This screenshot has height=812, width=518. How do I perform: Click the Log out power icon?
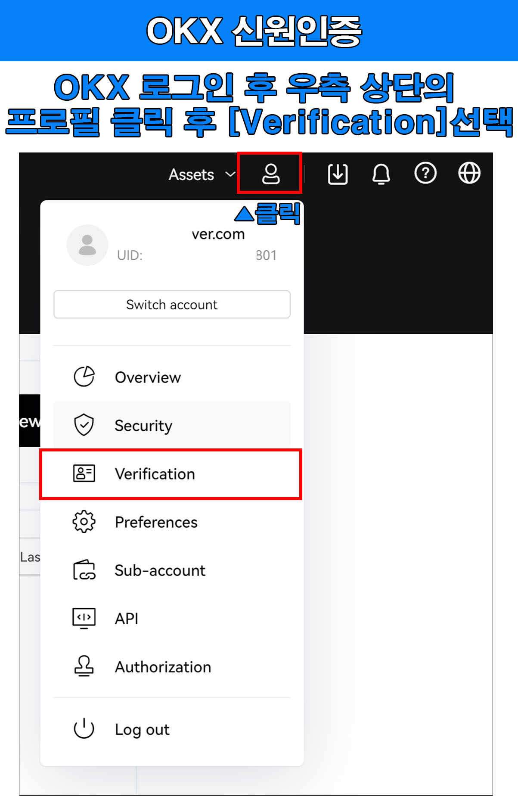pos(84,729)
